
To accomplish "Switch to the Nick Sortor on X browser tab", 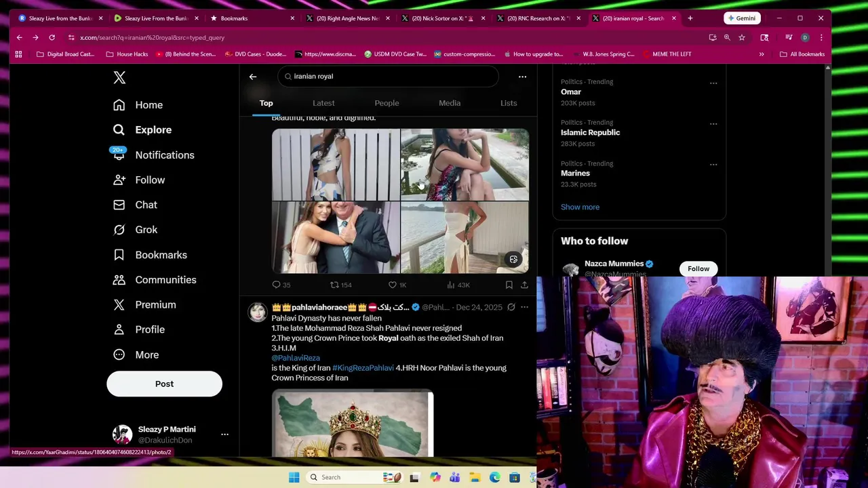I will (x=442, y=18).
